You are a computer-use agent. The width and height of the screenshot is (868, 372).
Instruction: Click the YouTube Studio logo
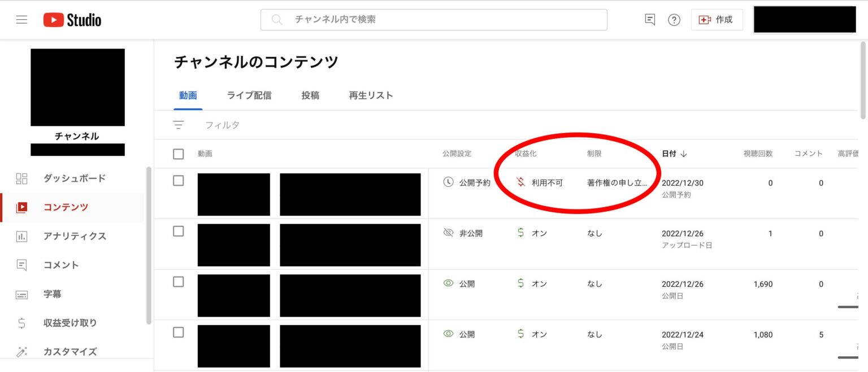pyautogui.click(x=72, y=20)
